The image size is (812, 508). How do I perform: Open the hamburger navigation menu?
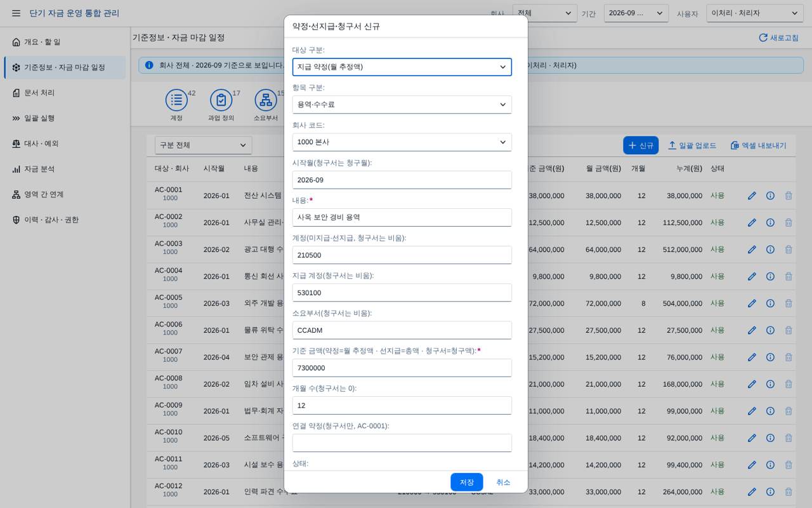16,13
